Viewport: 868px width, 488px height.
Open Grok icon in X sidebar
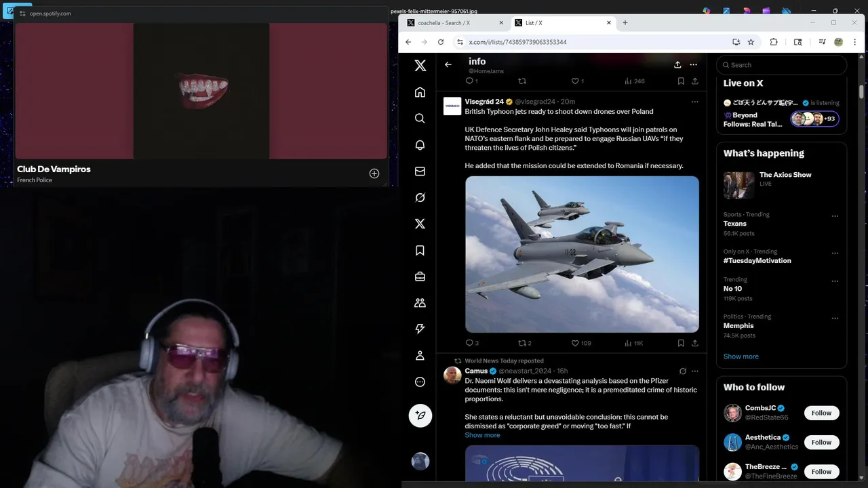(x=420, y=198)
